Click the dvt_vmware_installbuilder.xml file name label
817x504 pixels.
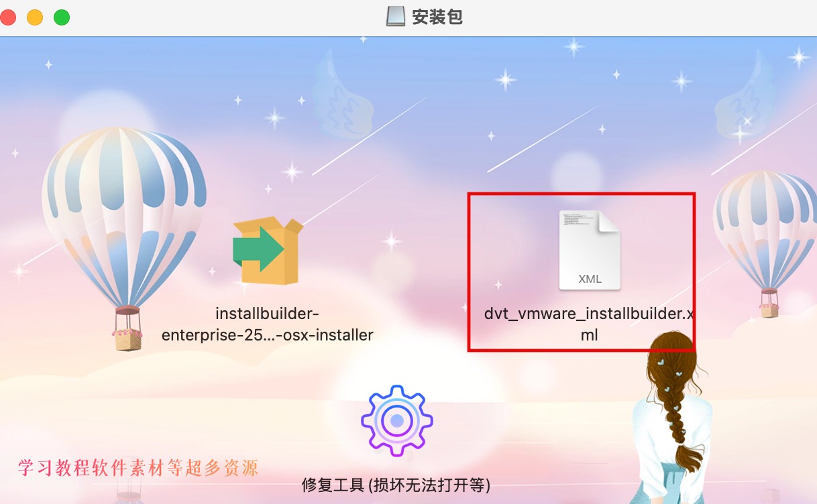[x=589, y=324]
